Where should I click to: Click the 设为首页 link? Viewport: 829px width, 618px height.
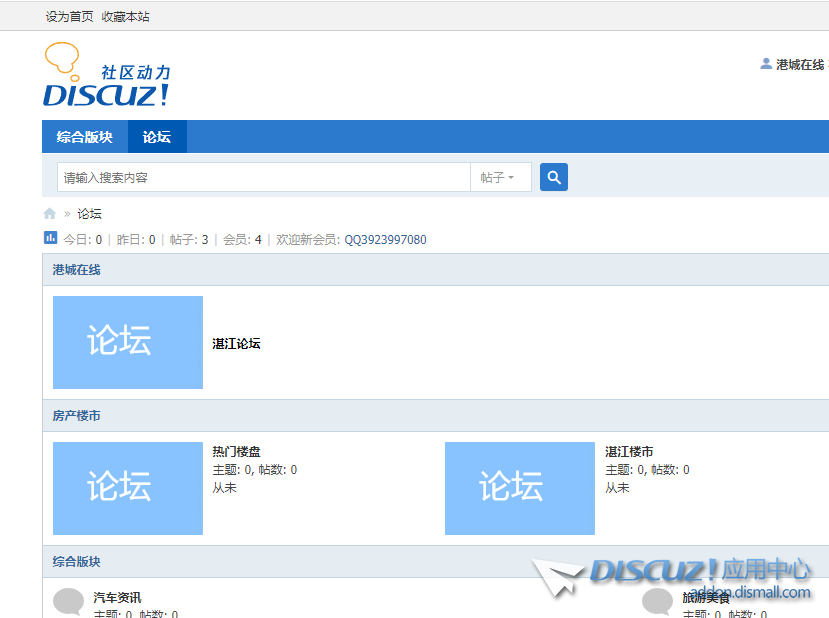[69, 16]
